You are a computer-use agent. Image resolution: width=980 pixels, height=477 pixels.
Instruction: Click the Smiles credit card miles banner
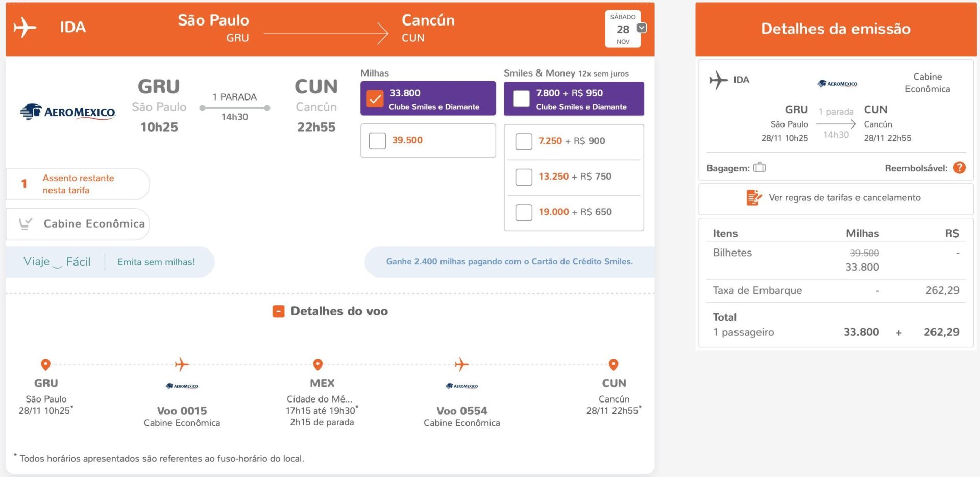point(509,262)
